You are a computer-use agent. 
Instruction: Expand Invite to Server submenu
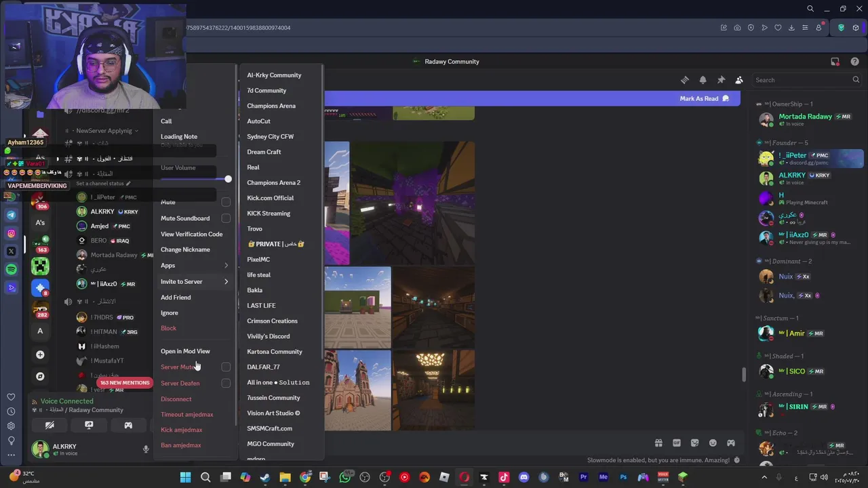click(x=195, y=281)
